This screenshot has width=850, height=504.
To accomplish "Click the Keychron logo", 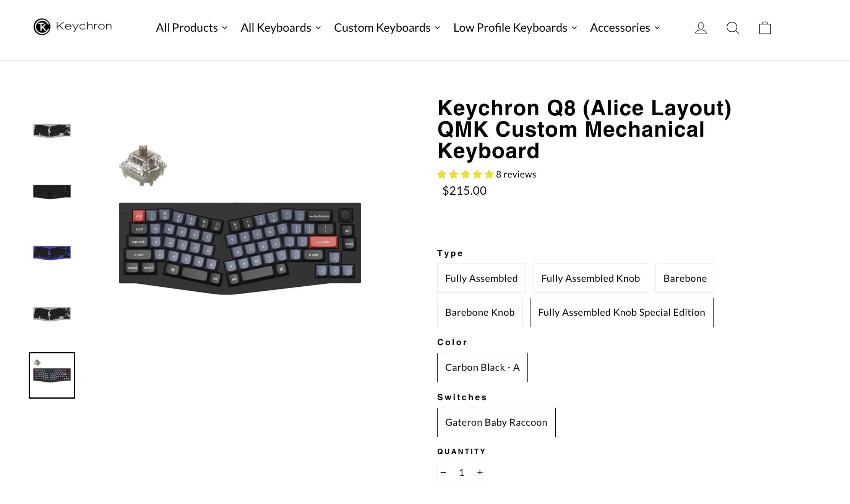I will tap(73, 27).
